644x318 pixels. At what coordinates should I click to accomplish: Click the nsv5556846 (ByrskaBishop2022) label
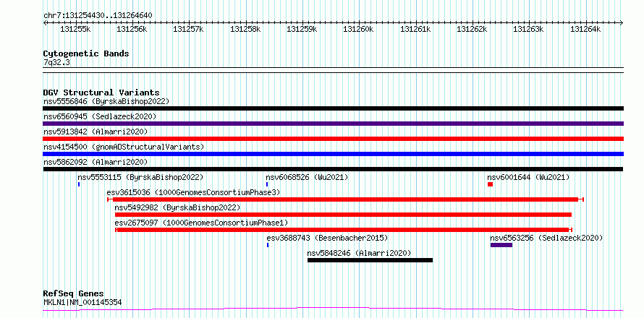pos(106,101)
